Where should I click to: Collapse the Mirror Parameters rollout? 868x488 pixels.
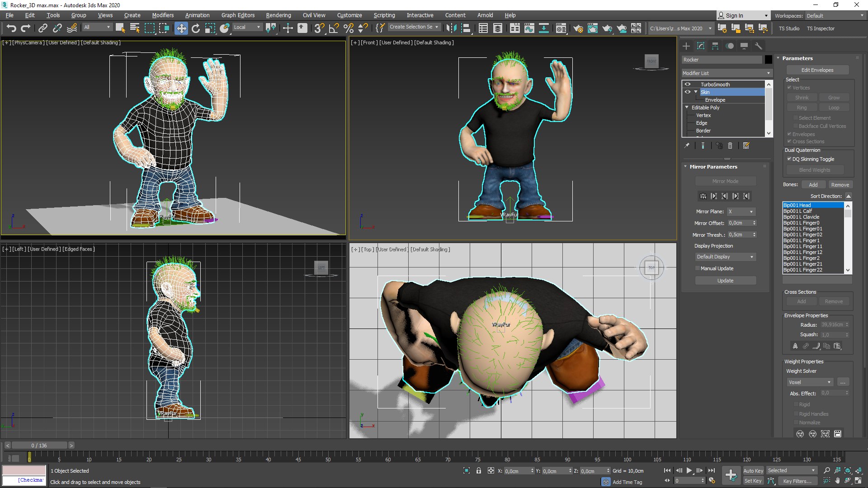[685, 167]
